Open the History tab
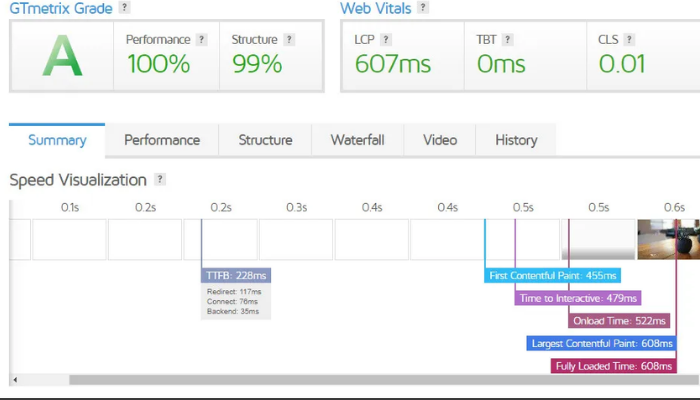The width and height of the screenshot is (700, 400). click(x=516, y=140)
